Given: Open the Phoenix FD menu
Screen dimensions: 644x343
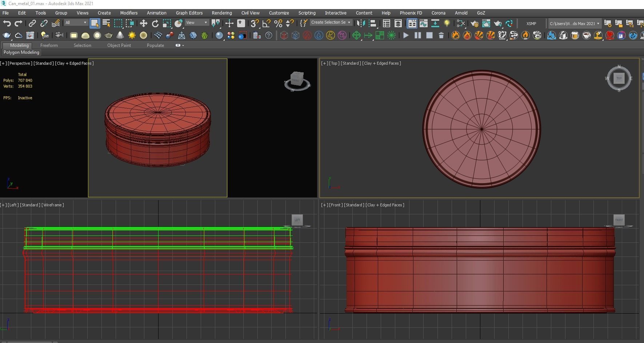Looking at the screenshot, I should [x=411, y=13].
